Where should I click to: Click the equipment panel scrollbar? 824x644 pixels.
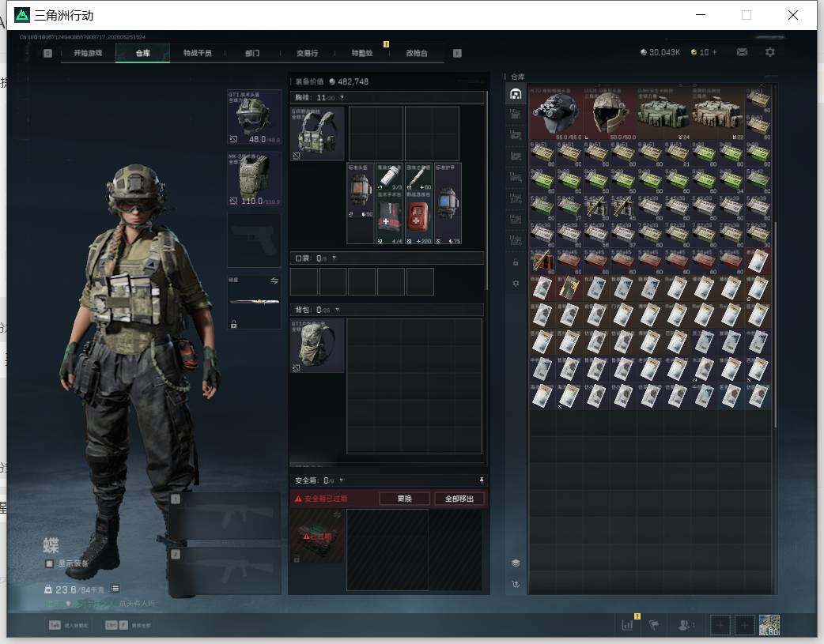click(x=486, y=190)
